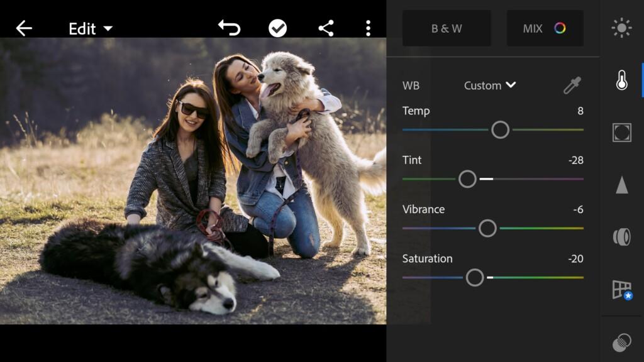
Task: Undo the last edit
Action: 229,28
